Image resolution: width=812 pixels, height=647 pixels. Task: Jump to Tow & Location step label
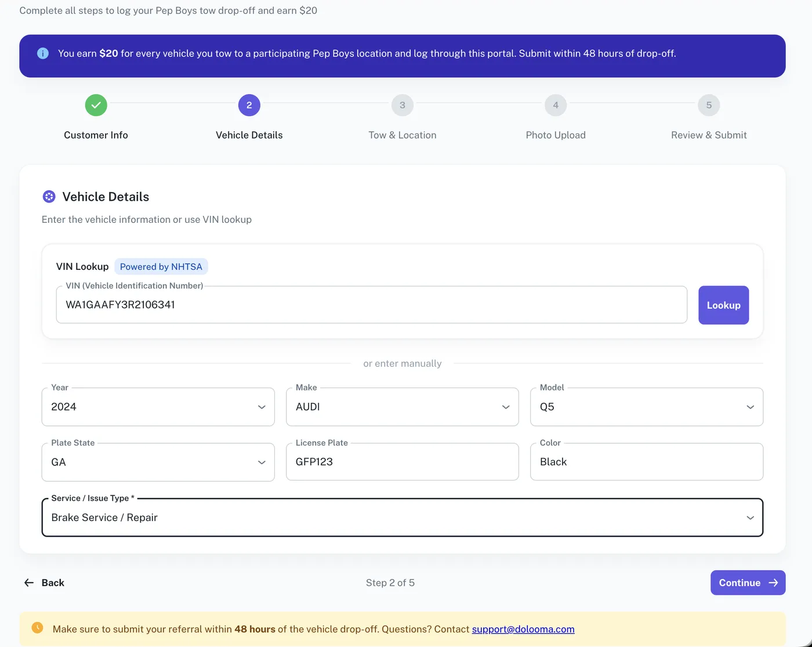click(403, 135)
